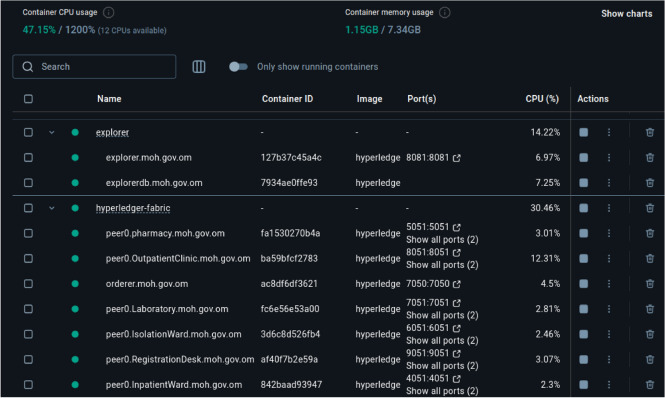Image resolution: width=665 pixels, height=398 pixels.
Task: Check the explorer.moh.gov.om checkbox
Action: point(28,158)
